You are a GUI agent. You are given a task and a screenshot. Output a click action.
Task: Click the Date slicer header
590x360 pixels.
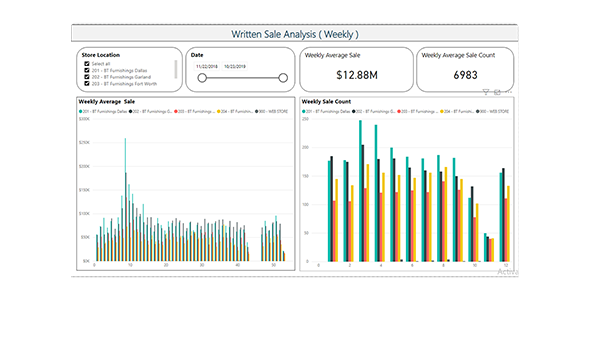197,55
